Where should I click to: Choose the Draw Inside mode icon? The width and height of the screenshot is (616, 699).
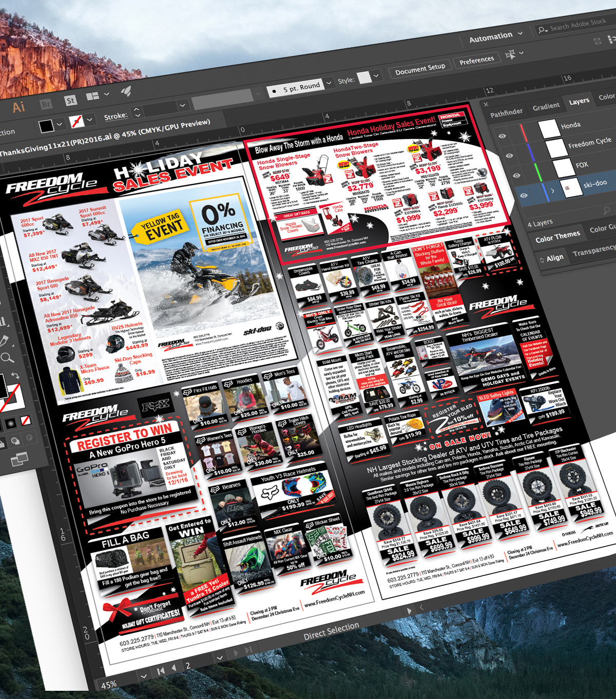point(30,438)
